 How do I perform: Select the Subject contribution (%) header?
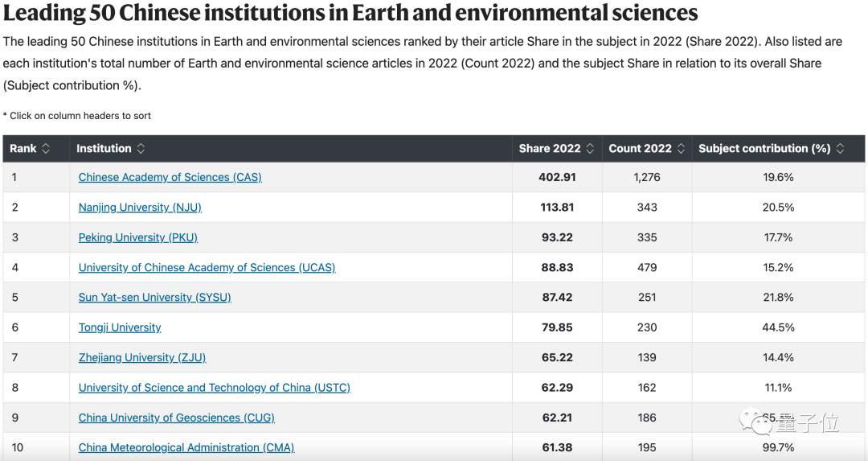coord(764,149)
